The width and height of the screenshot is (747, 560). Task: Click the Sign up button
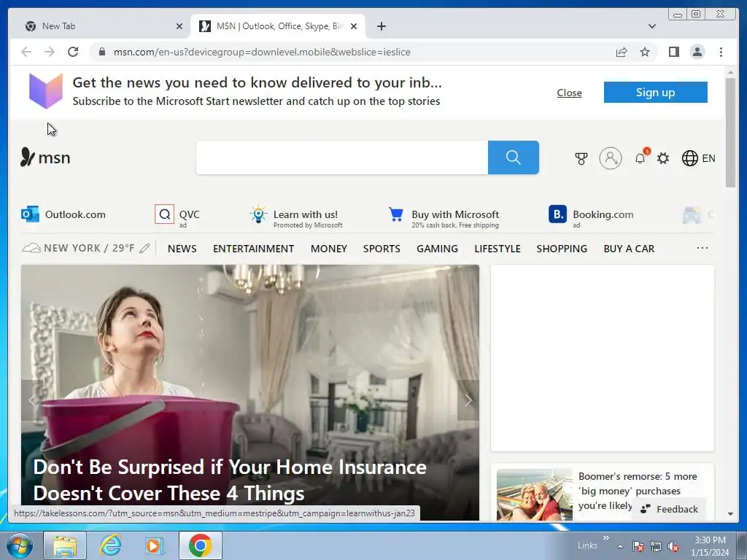coord(656,93)
